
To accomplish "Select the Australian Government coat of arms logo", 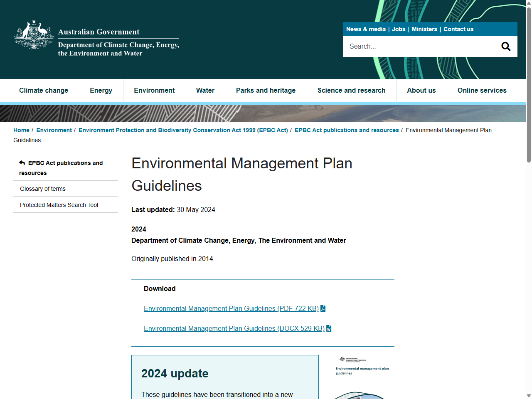I will pyautogui.click(x=34, y=35).
